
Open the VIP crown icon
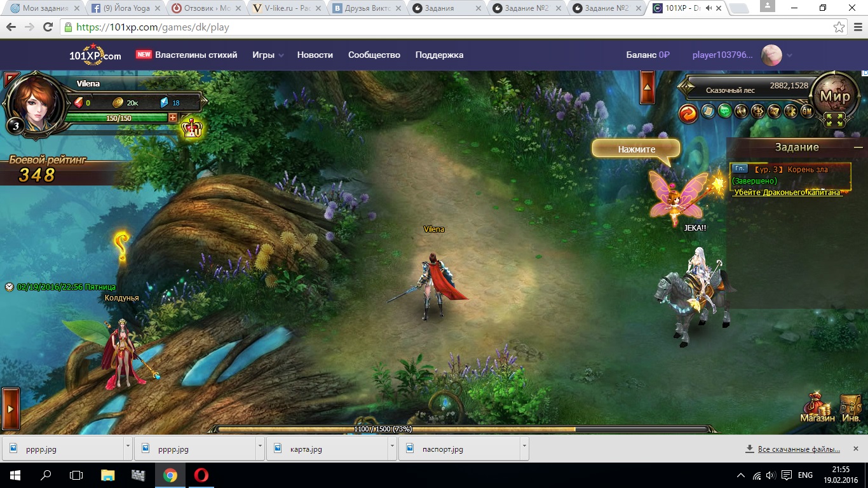point(192,128)
